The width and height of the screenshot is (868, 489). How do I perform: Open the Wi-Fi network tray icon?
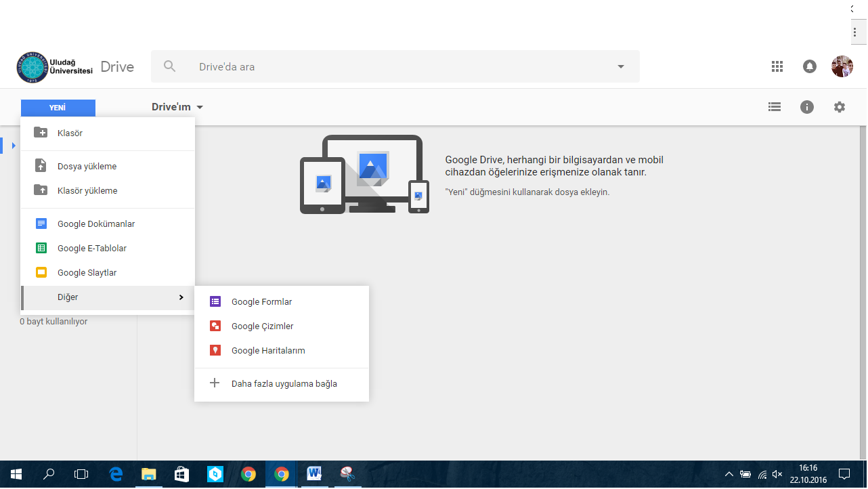pyautogui.click(x=762, y=474)
